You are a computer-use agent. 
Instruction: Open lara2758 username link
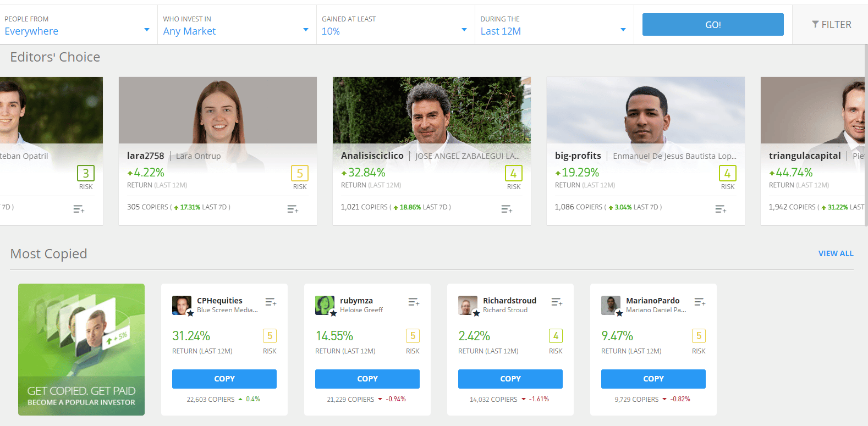click(146, 156)
